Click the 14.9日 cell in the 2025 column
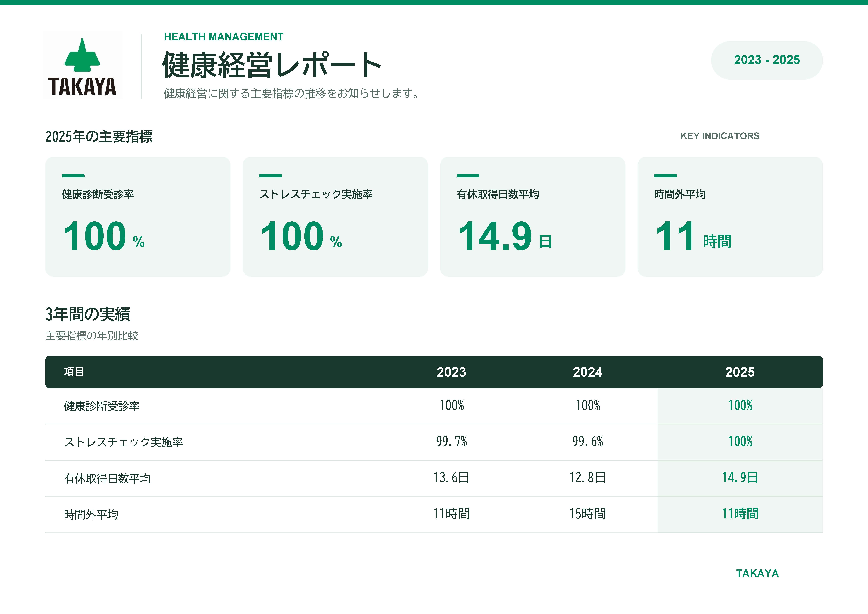 pyautogui.click(x=740, y=478)
